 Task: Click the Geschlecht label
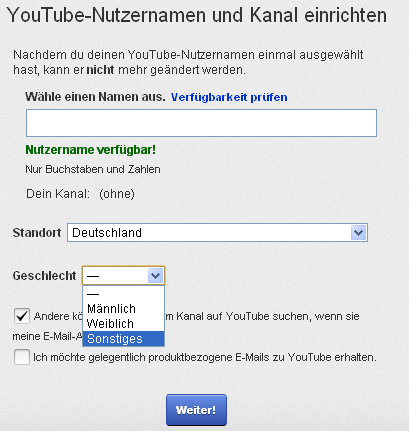(44, 276)
